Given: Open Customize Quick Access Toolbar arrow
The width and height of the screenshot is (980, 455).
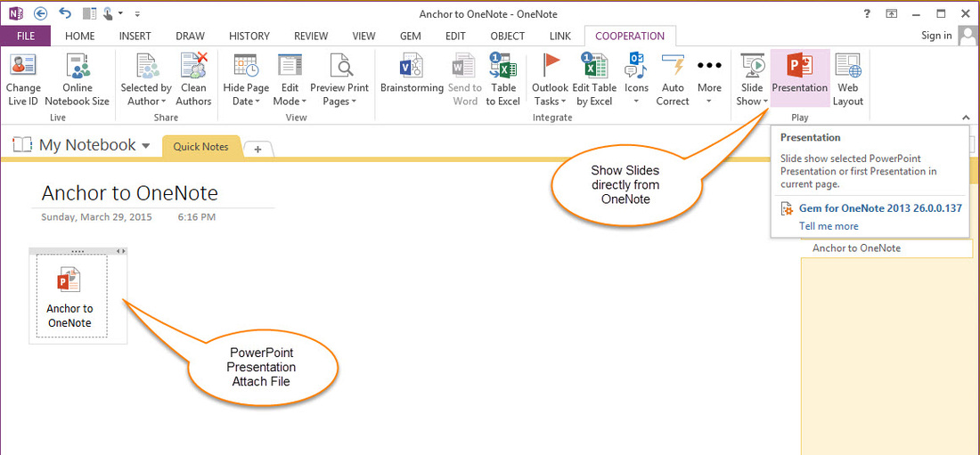Looking at the screenshot, I should click(137, 13).
